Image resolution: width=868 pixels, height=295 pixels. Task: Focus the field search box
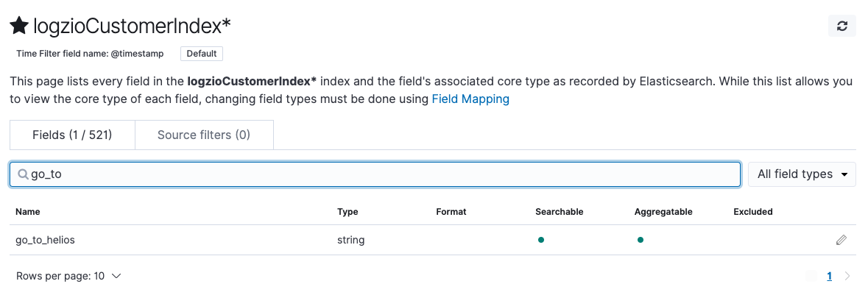(x=383, y=174)
